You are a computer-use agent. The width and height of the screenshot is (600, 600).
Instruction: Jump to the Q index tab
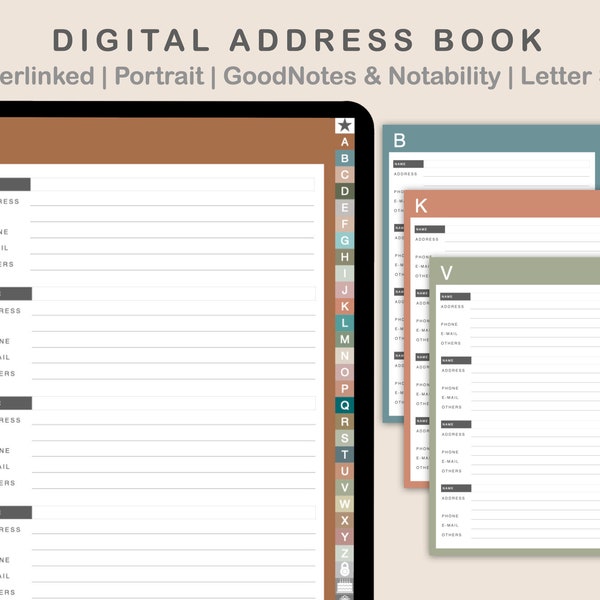click(344, 405)
